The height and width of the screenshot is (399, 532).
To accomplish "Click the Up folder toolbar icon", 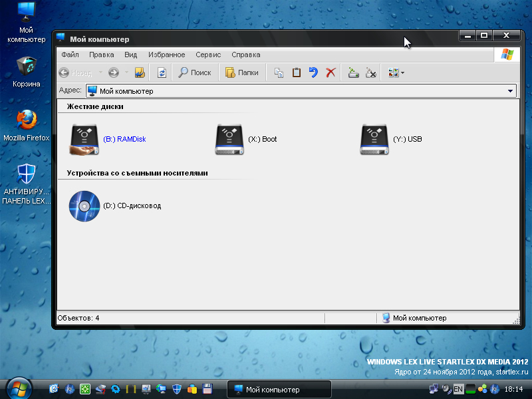I will click(140, 72).
